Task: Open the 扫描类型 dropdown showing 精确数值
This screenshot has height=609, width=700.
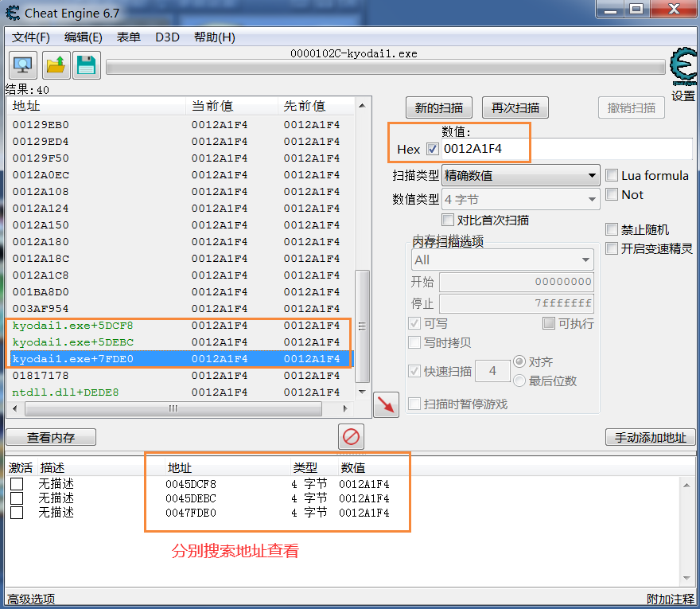Action: tap(520, 175)
